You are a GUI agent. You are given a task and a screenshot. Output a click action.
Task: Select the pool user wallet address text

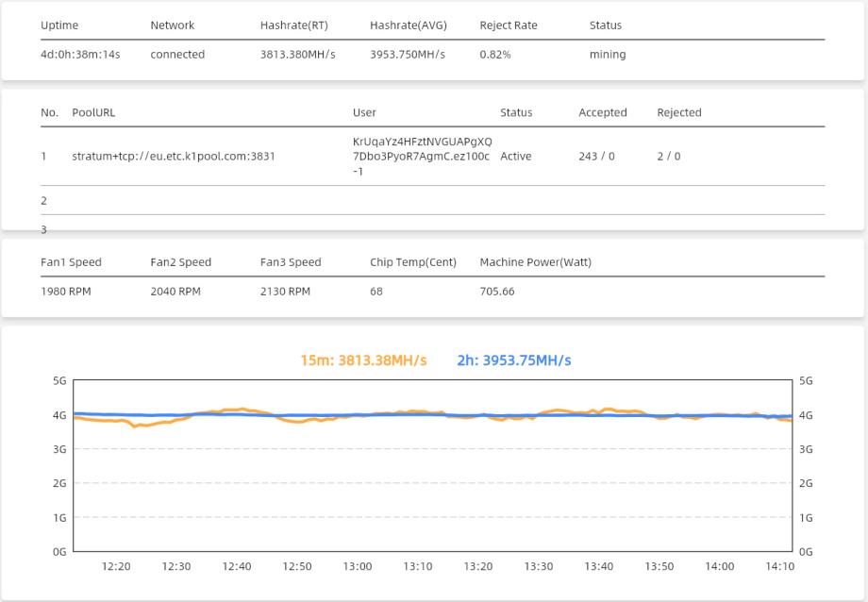tap(421, 157)
